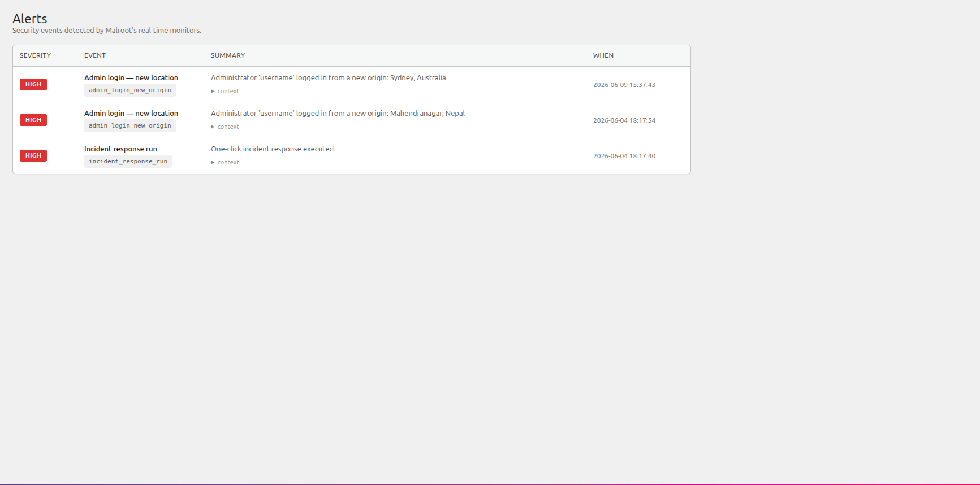Image resolution: width=980 pixels, height=485 pixels.
Task: Expand context for incident response executed alert
Action: pyautogui.click(x=225, y=162)
